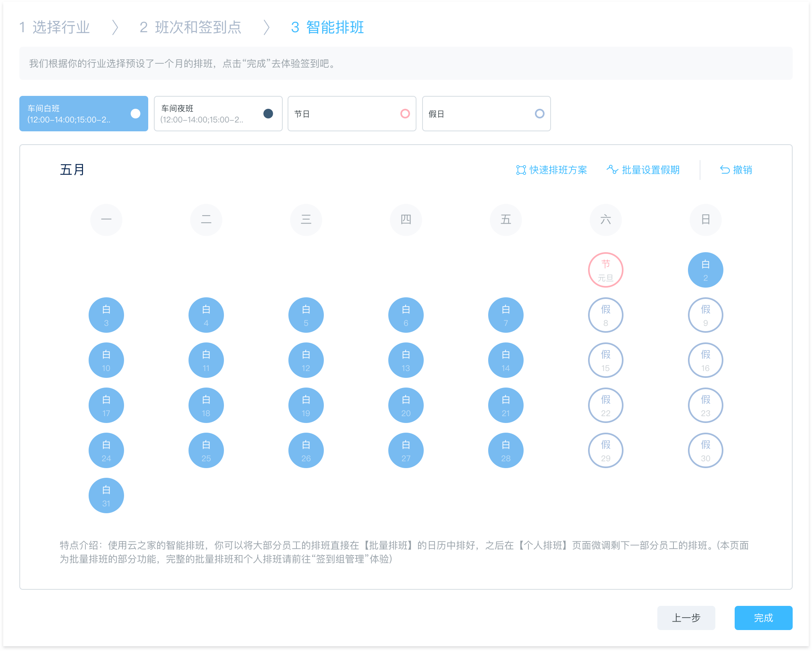The image size is (812, 651).
Task: Go to step 1 选择行业
Action: coord(55,27)
